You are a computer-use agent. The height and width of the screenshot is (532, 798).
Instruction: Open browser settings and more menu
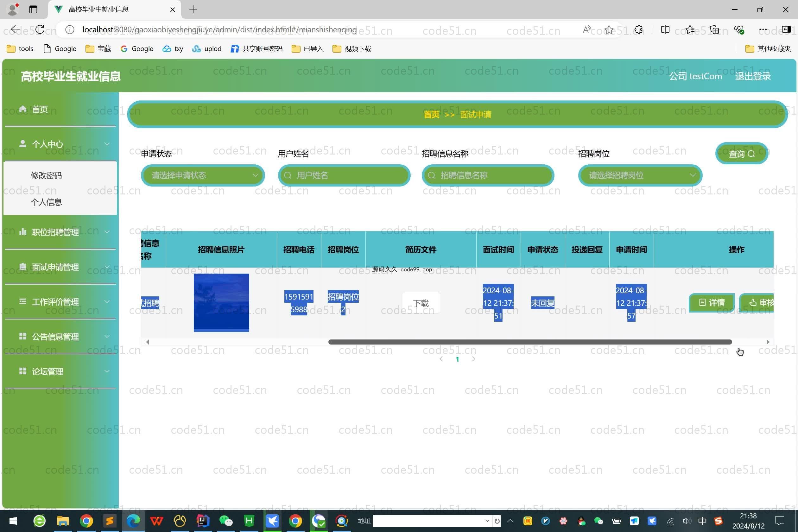pos(763,30)
